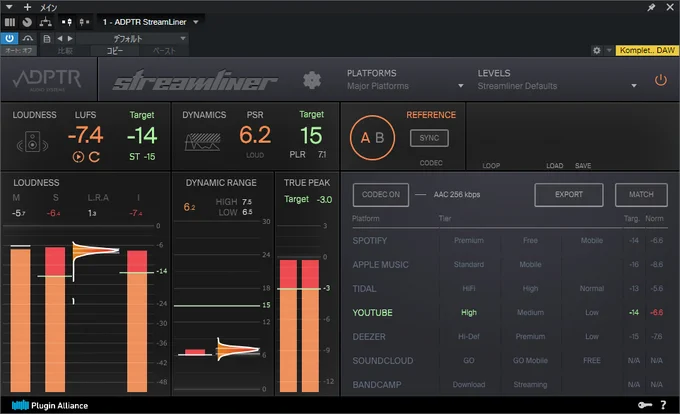Viewport: 680px width, 414px height.
Task: Click the PSR target value 15
Action: [311, 136]
